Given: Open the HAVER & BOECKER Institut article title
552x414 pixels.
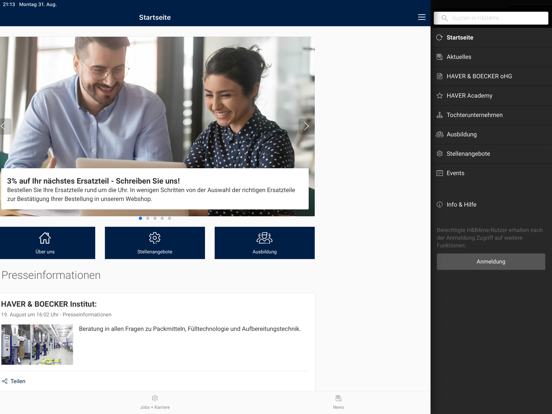Looking at the screenshot, I should pos(49,304).
